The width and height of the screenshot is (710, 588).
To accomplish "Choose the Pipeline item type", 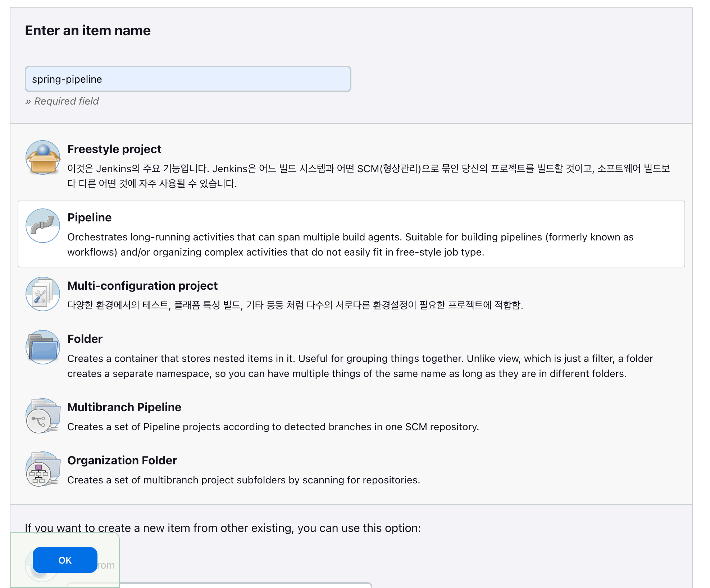I will click(x=89, y=217).
